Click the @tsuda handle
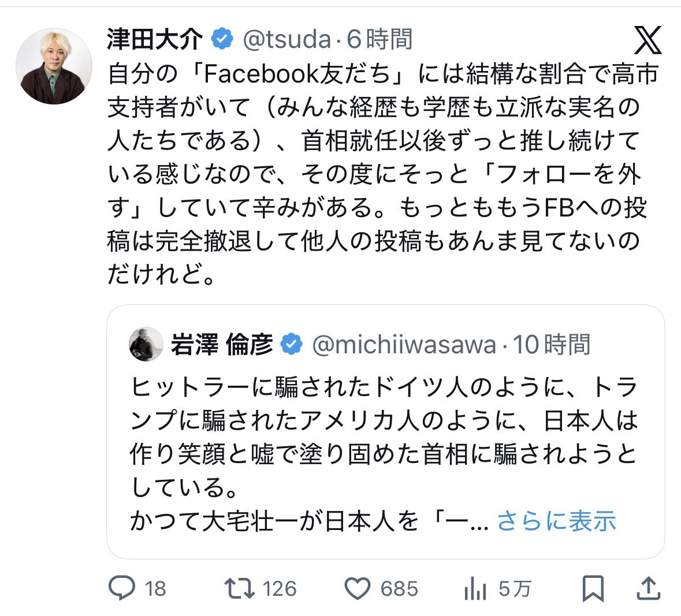 coord(287,40)
